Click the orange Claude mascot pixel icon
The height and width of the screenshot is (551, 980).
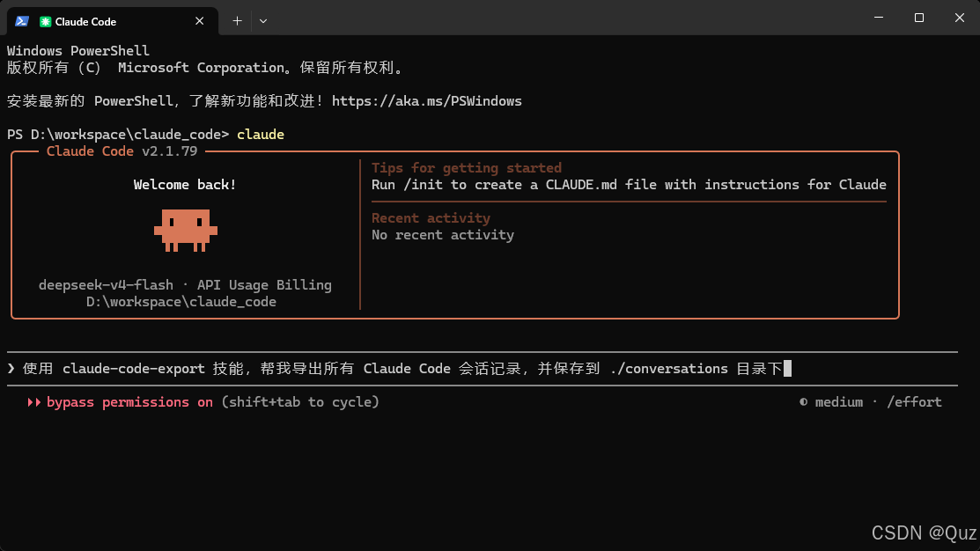(186, 231)
